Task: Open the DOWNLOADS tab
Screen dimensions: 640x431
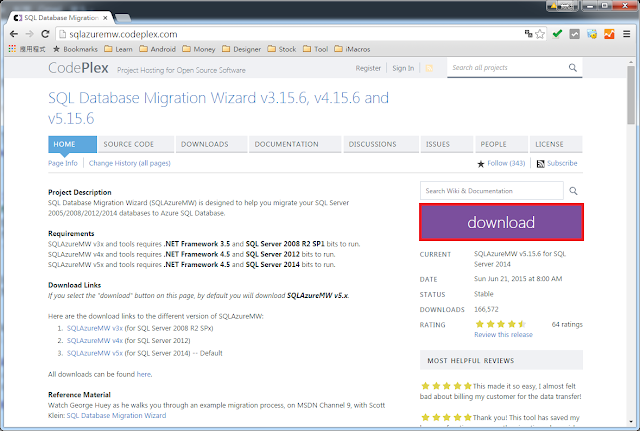Action: (x=211, y=144)
